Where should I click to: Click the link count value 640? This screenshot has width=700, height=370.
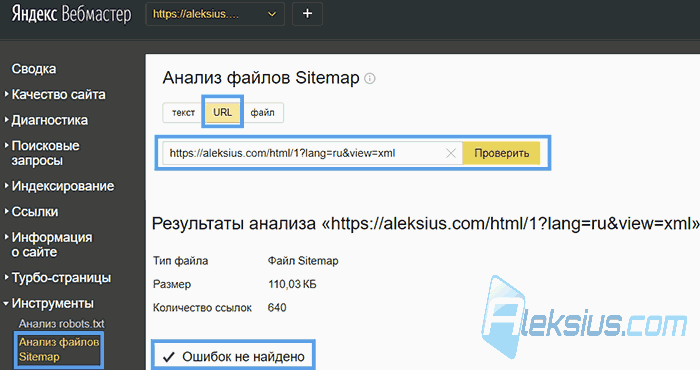[277, 308]
